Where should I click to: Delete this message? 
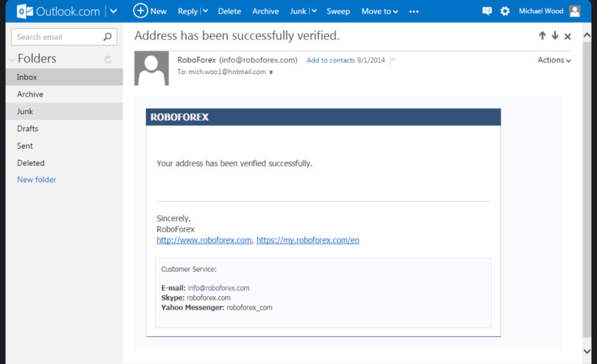(x=229, y=12)
